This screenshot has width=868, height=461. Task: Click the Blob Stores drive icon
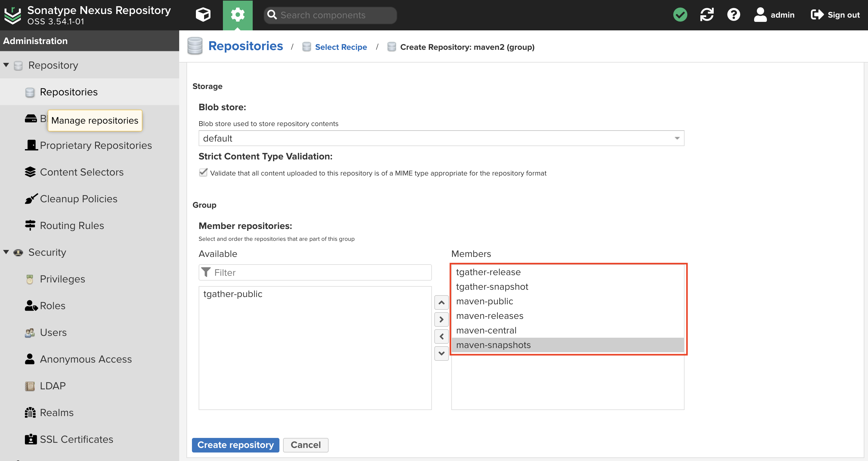point(31,119)
